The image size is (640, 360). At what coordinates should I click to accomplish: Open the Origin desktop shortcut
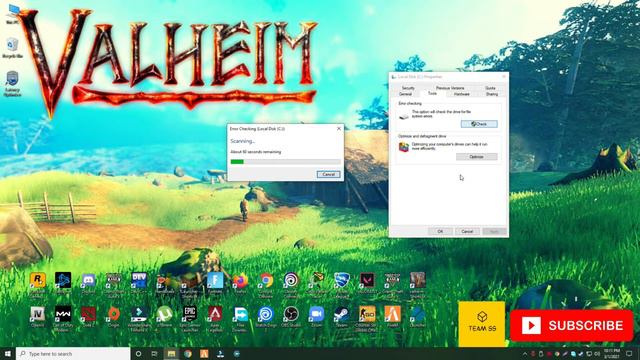pyautogui.click(x=113, y=317)
